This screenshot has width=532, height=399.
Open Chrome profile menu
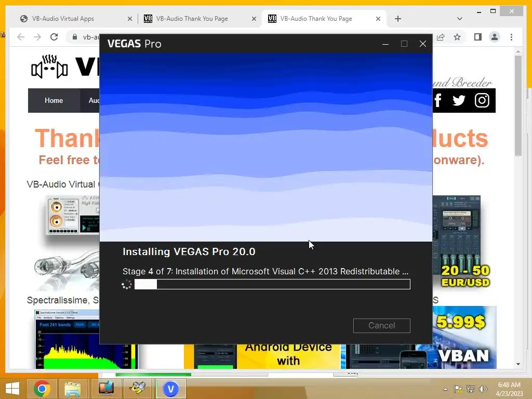[x=495, y=37]
